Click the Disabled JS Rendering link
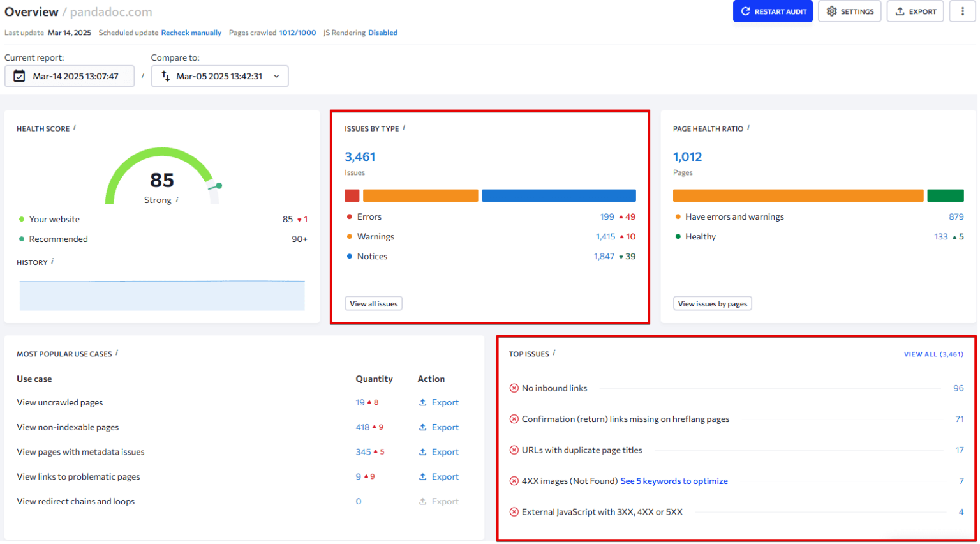 pyautogui.click(x=383, y=33)
